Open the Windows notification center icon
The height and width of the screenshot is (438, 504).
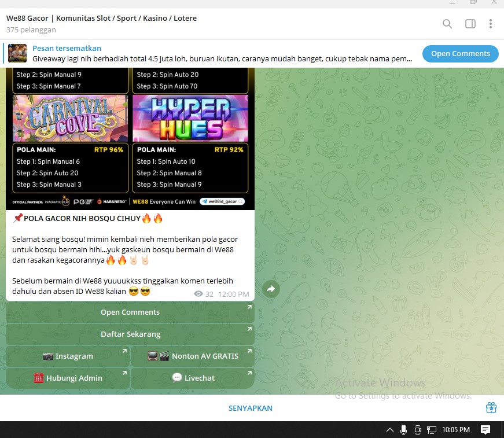(485, 429)
